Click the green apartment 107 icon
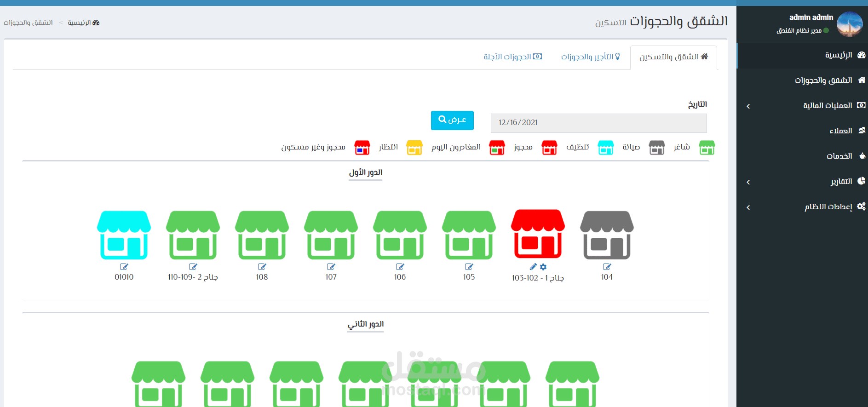 coord(331,235)
